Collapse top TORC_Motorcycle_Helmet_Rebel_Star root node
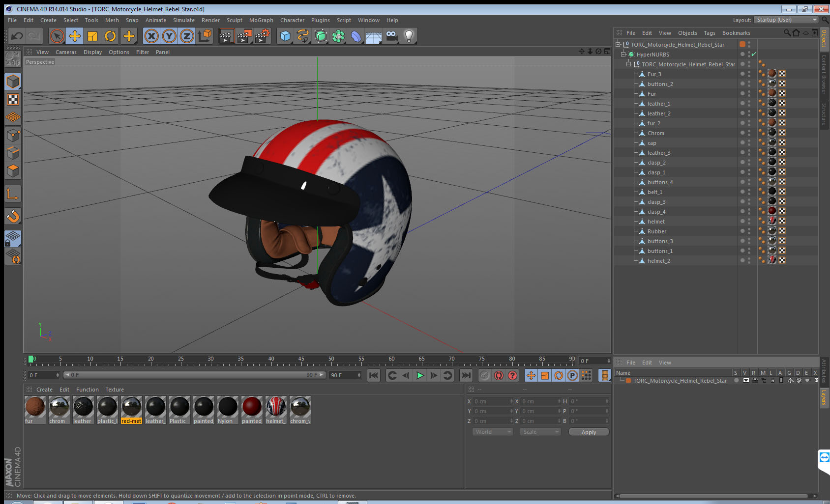Image resolution: width=830 pixels, height=504 pixels. pos(618,45)
